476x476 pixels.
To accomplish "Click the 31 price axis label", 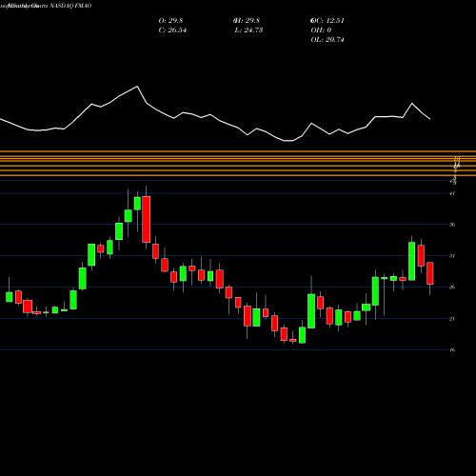I will point(452,256).
